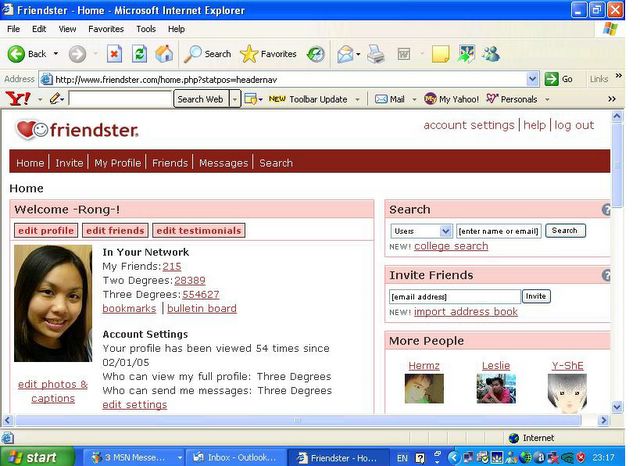Image resolution: width=640 pixels, height=466 pixels.
Task: Expand Yahoo toolbar overflow chevron
Action: coord(611,99)
